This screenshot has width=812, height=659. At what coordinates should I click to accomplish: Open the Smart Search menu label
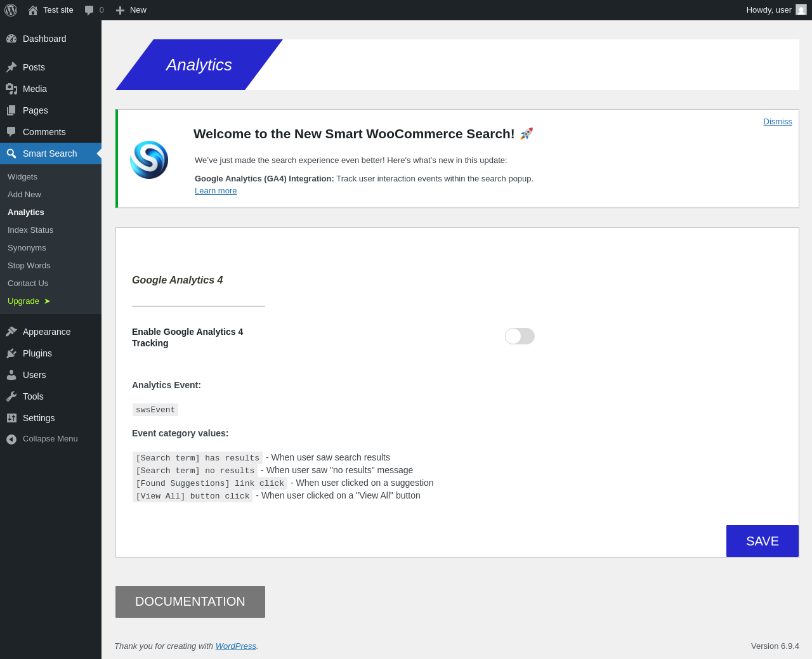[50, 153]
